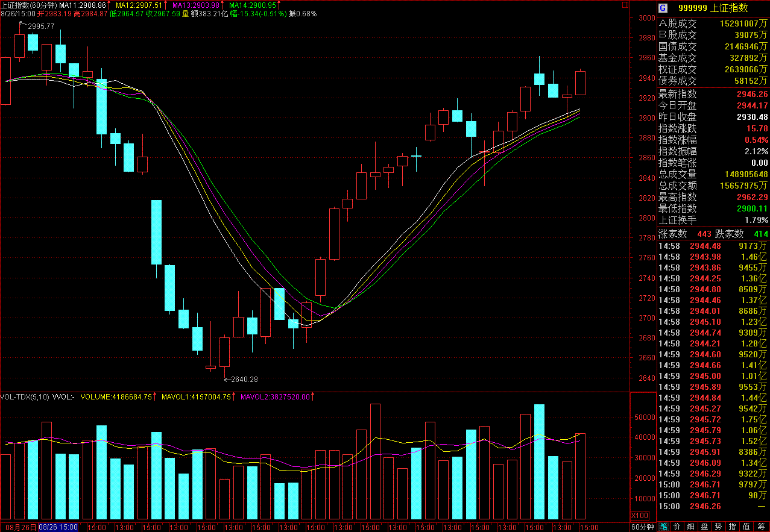Switch to the 盘 tab

(x=705, y=527)
